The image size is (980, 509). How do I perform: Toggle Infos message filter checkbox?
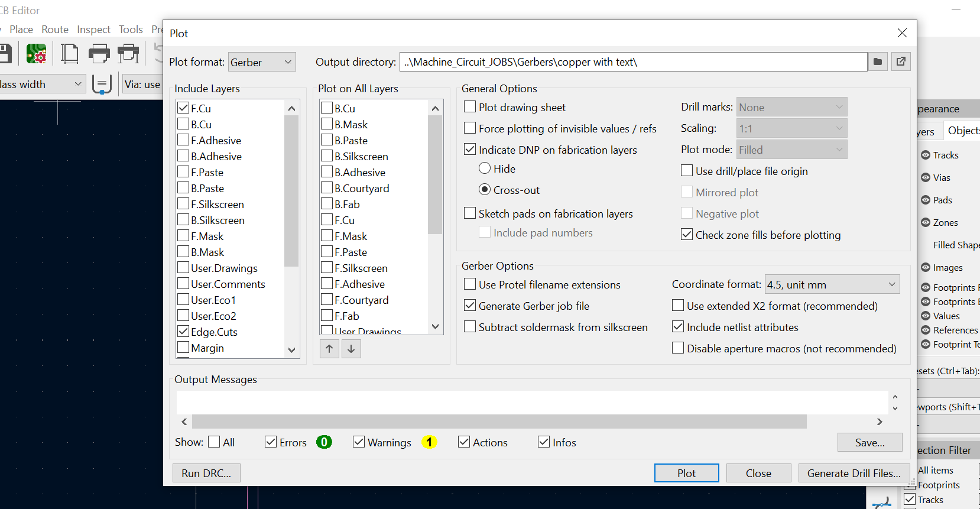544,442
